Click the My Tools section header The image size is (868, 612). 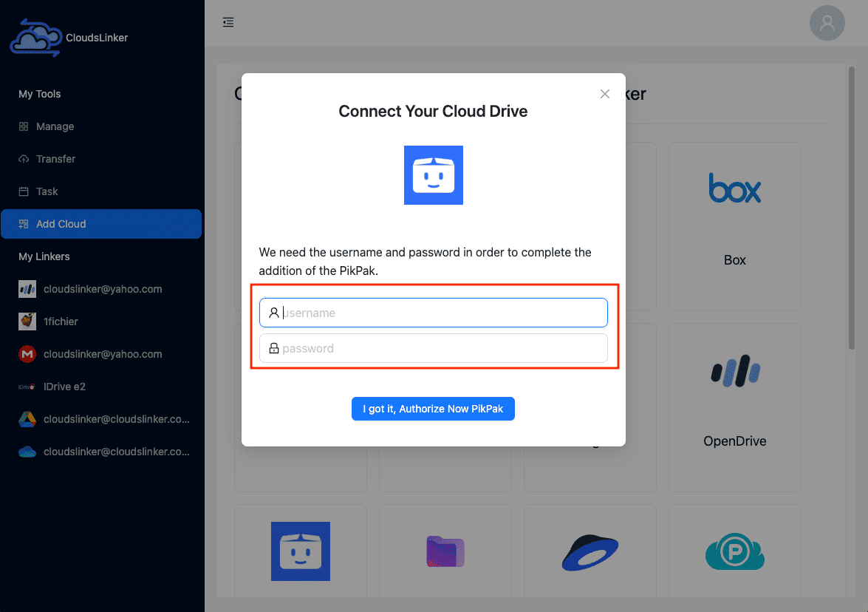click(39, 94)
